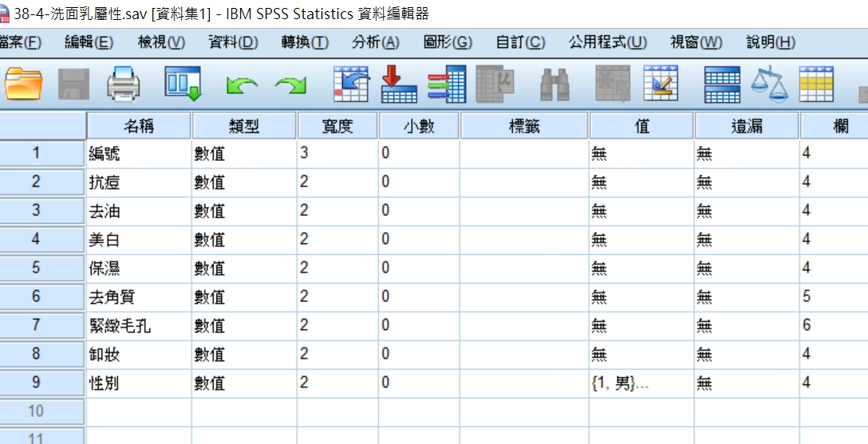Click the Split file icon

tap(722, 83)
